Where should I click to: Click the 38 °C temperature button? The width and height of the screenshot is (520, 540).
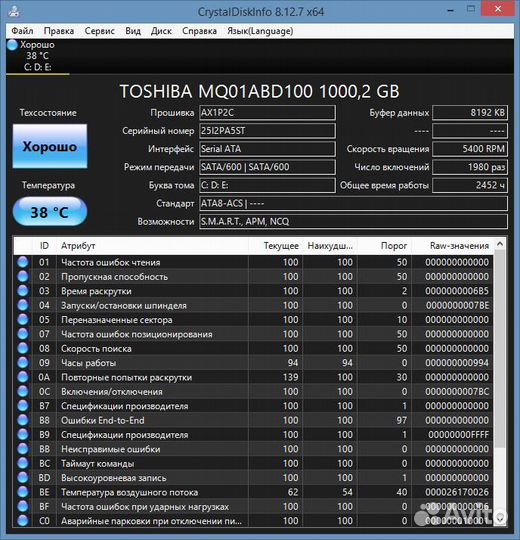point(50,212)
